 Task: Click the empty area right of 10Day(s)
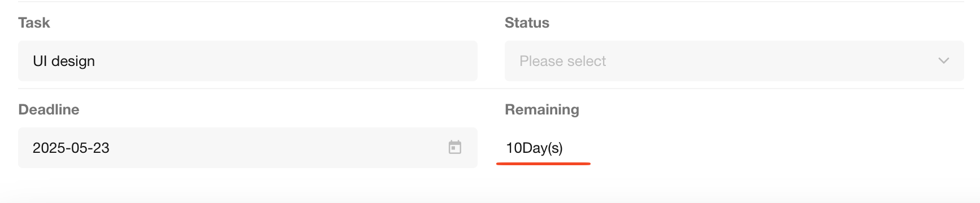763,148
